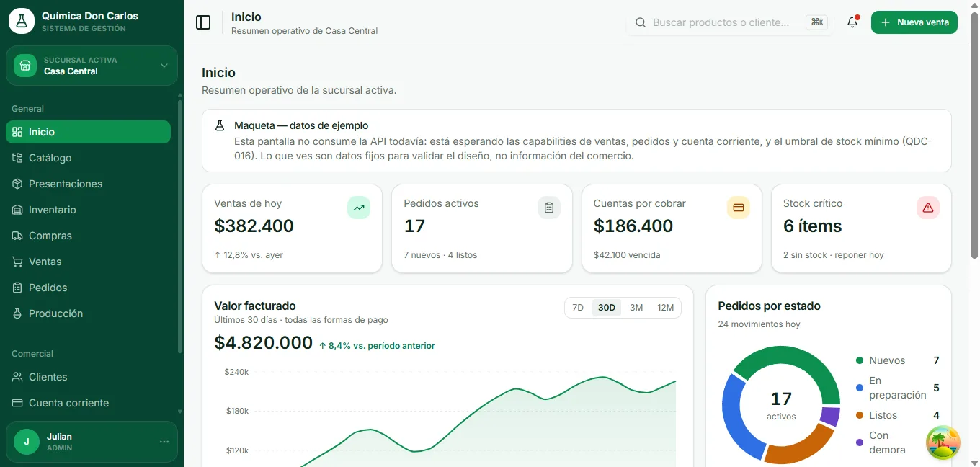Open Cuenta corriente from the sidebar
This screenshot has width=980, height=467.
coord(89,403)
